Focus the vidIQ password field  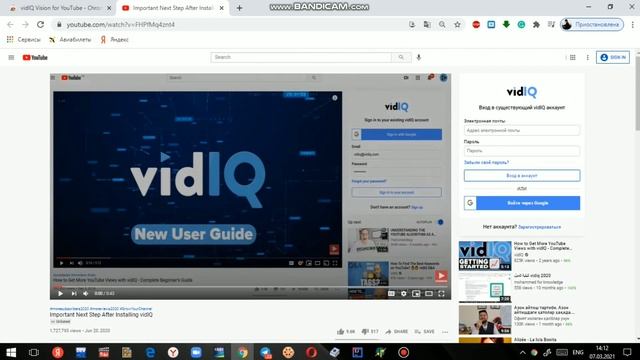coord(522,151)
